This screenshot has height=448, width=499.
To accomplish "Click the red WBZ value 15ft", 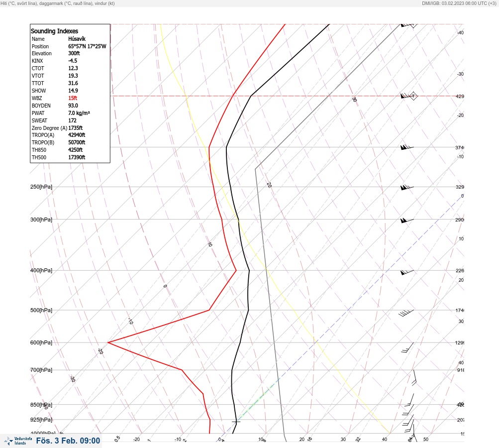I will 73,98.
